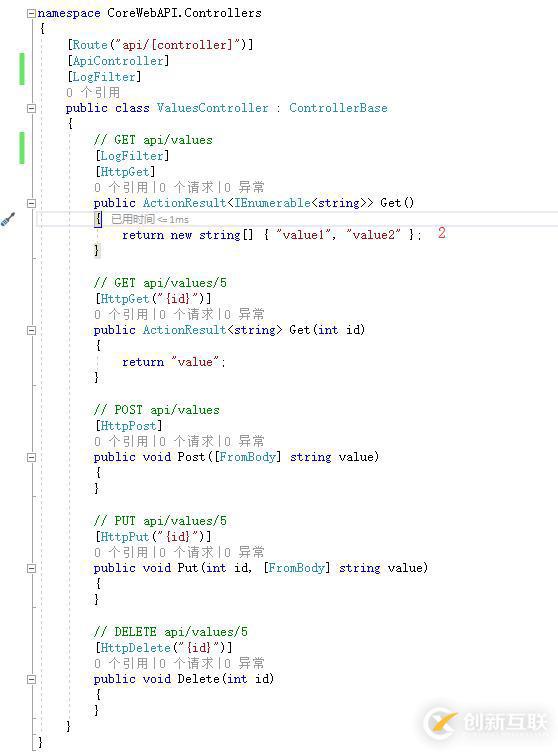This screenshot has width=558, height=752.
Task: Collapse the Delete method outline
Action: click(x=32, y=680)
